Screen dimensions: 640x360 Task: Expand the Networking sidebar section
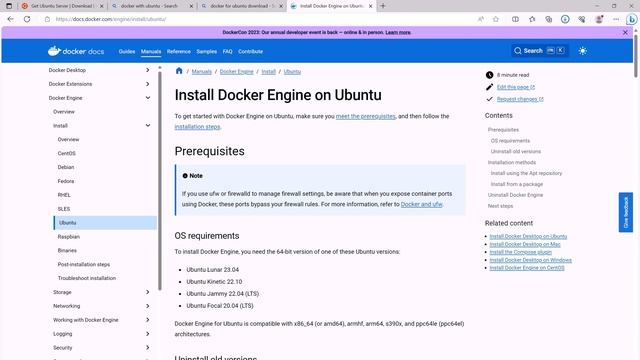(148, 306)
